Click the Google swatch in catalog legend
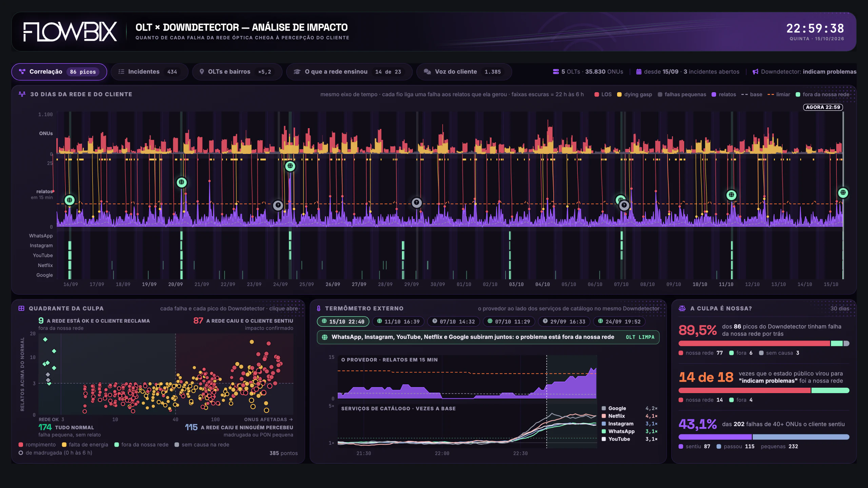Screen dimensions: 868x488 [x=604, y=408]
